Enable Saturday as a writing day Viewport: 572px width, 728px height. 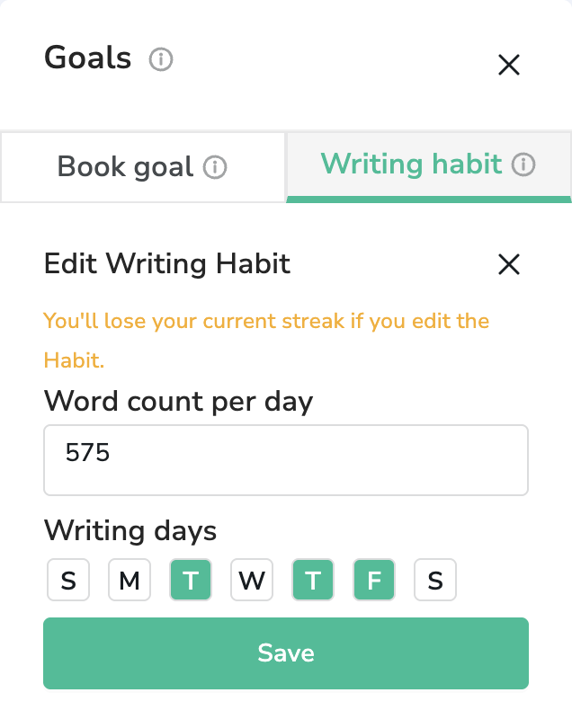435,581
